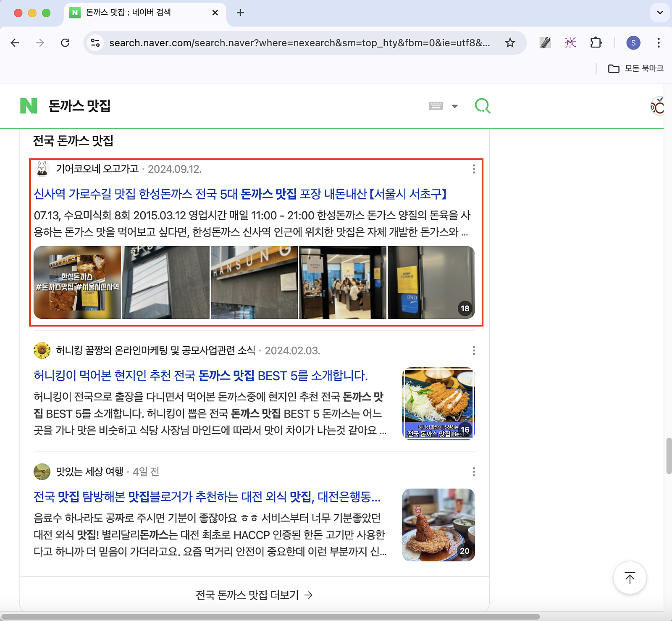672x621 pixels.
Task: Open the Chrome extensions puzzle icon
Action: click(596, 42)
